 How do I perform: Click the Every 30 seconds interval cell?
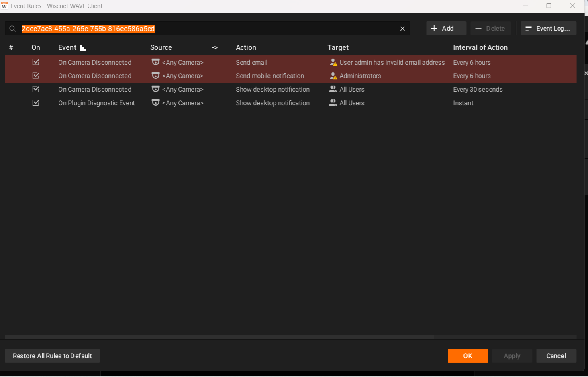pos(478,89)
